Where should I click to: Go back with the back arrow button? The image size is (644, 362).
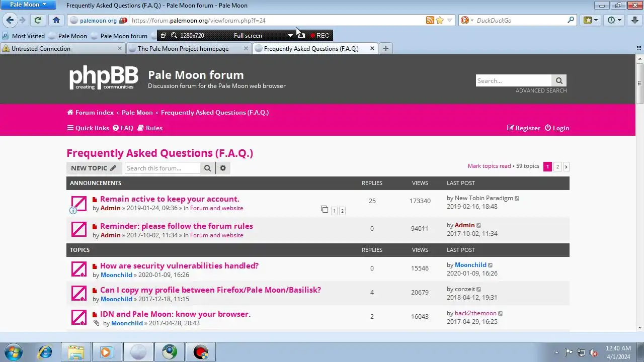(x=10, y=20)
